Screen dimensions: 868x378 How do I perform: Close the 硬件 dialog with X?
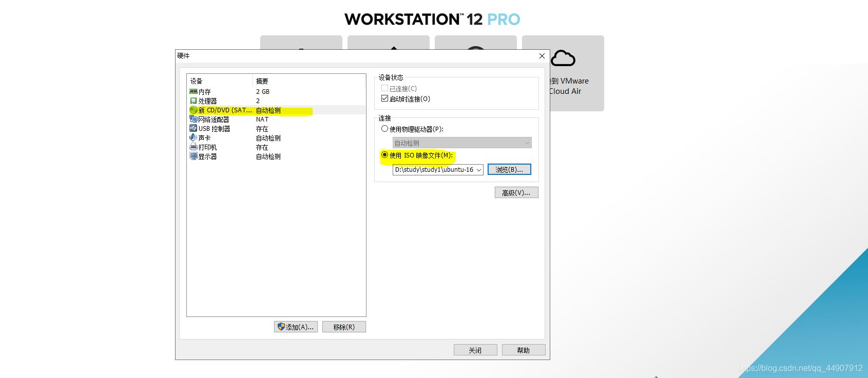tap(542, 56)
